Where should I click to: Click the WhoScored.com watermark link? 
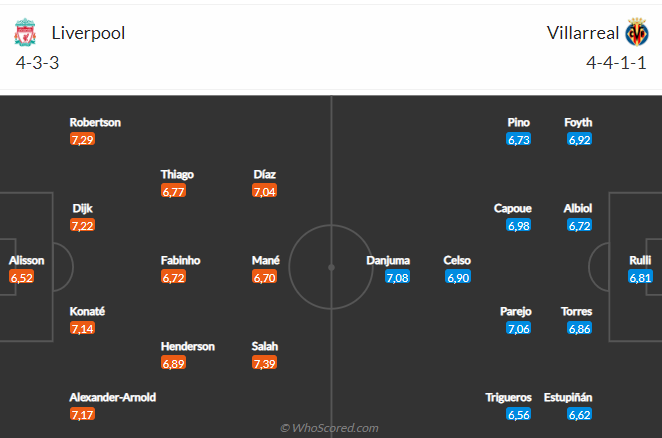pyautogui.click(x=330, y=428)
